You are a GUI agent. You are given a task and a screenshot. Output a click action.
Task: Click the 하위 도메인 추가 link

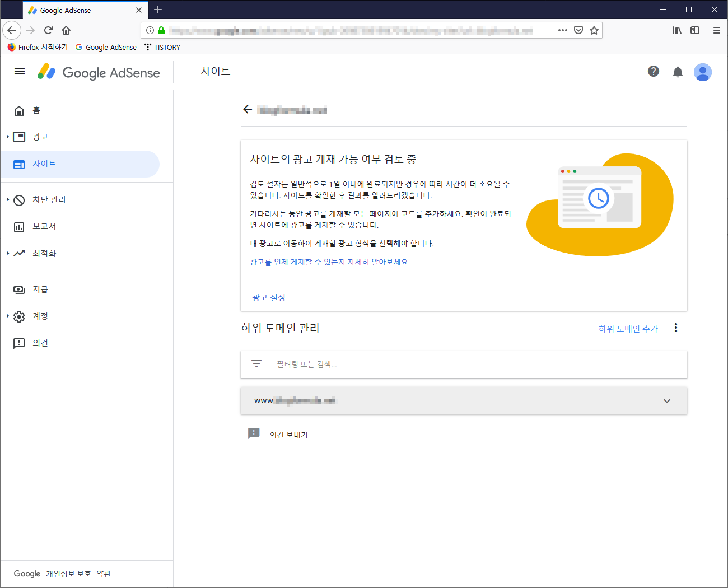tap(628, 329)
